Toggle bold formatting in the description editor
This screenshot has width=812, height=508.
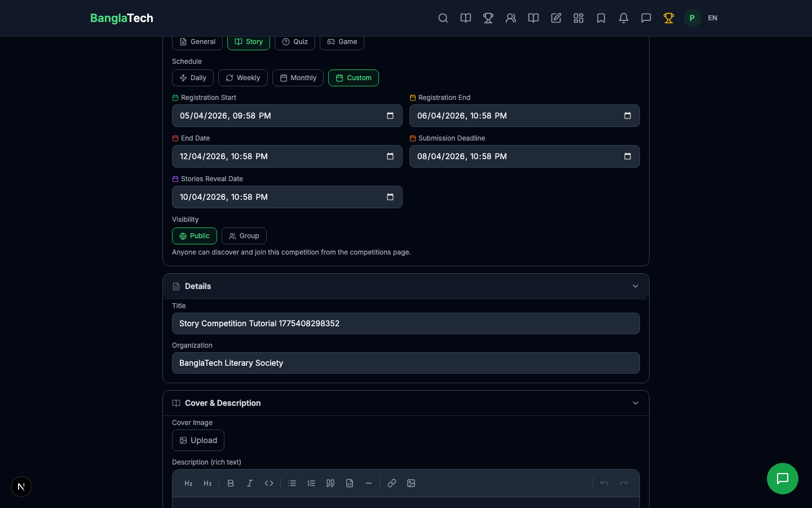coord(231,483)
